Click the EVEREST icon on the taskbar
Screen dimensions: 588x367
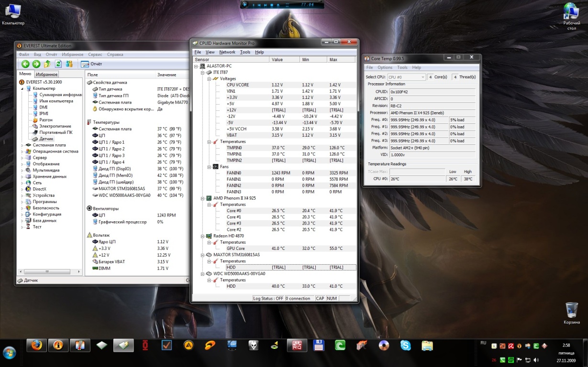tap(58, 345)
